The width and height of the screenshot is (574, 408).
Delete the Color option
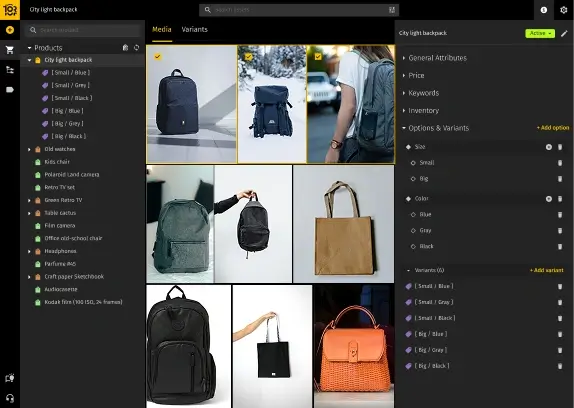(560, 199)
